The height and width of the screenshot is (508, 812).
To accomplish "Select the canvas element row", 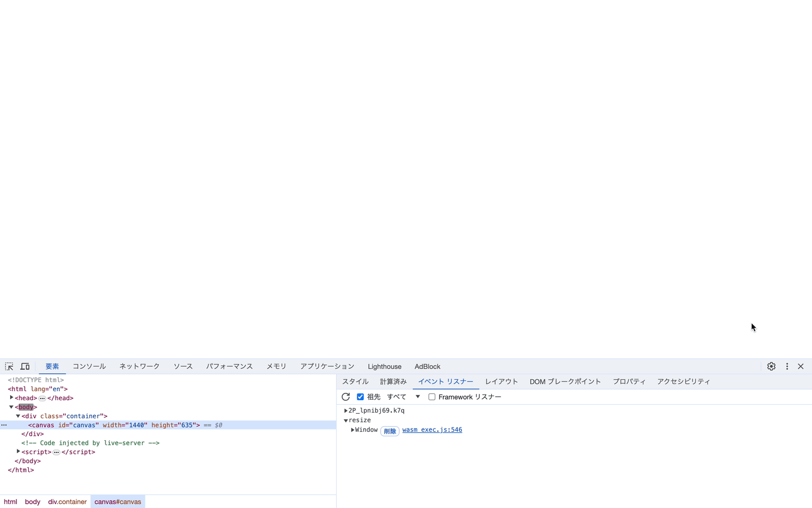I will (x=168, y=425).
